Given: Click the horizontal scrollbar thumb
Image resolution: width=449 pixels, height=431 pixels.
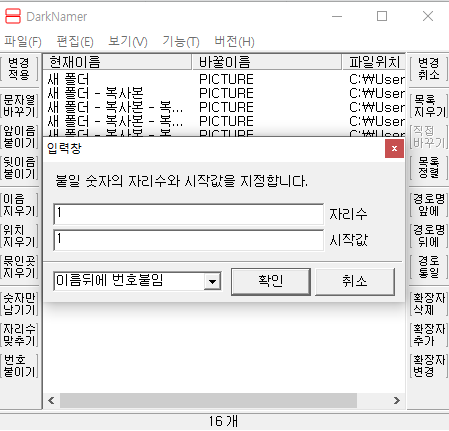Looking at the screenshot, I should tap(208, 400).
